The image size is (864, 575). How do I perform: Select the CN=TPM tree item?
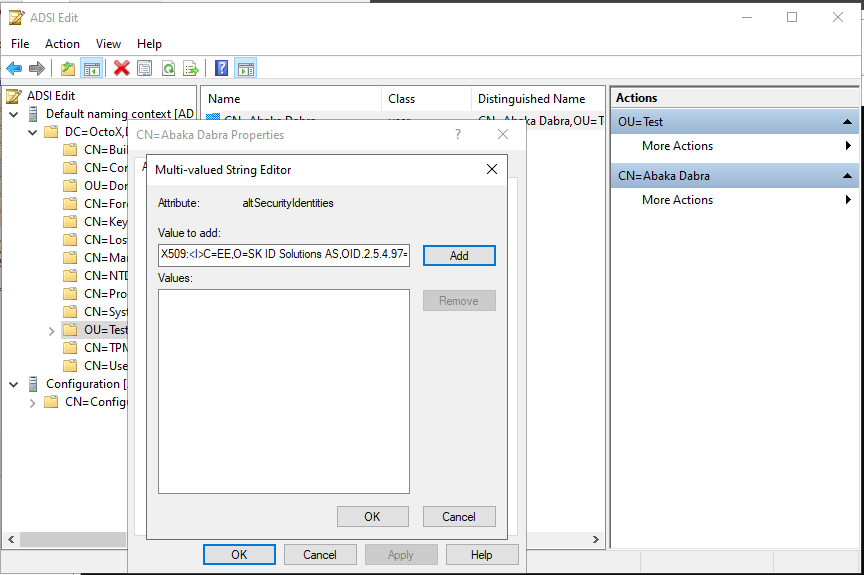click(106, 348)
